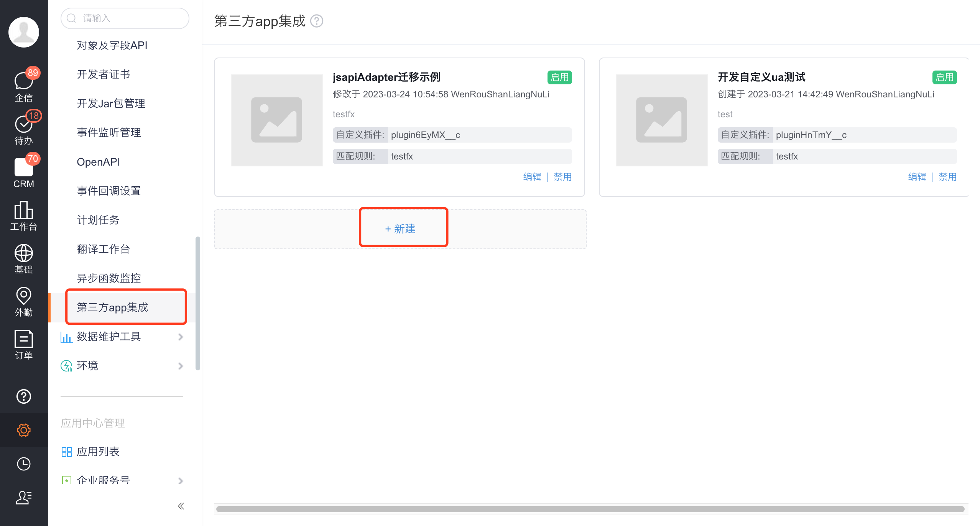Click the clock history icon

tap(24, 464)
